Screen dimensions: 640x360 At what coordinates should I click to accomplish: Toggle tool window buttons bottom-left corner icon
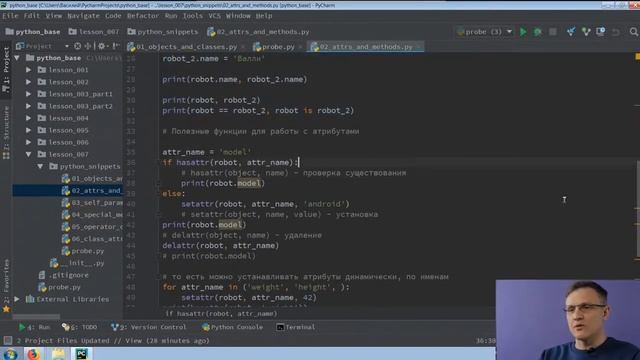click(x=7, y=340)
